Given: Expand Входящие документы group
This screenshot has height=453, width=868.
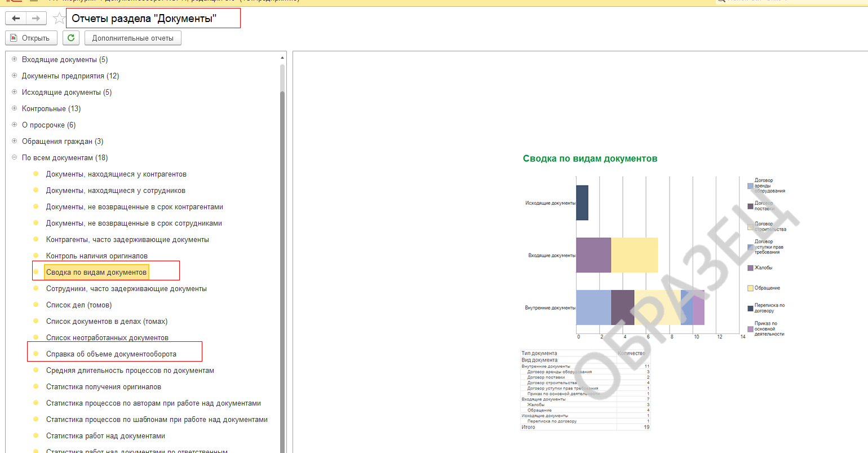Looking at the screenshot, I should [x=15, y=60].
